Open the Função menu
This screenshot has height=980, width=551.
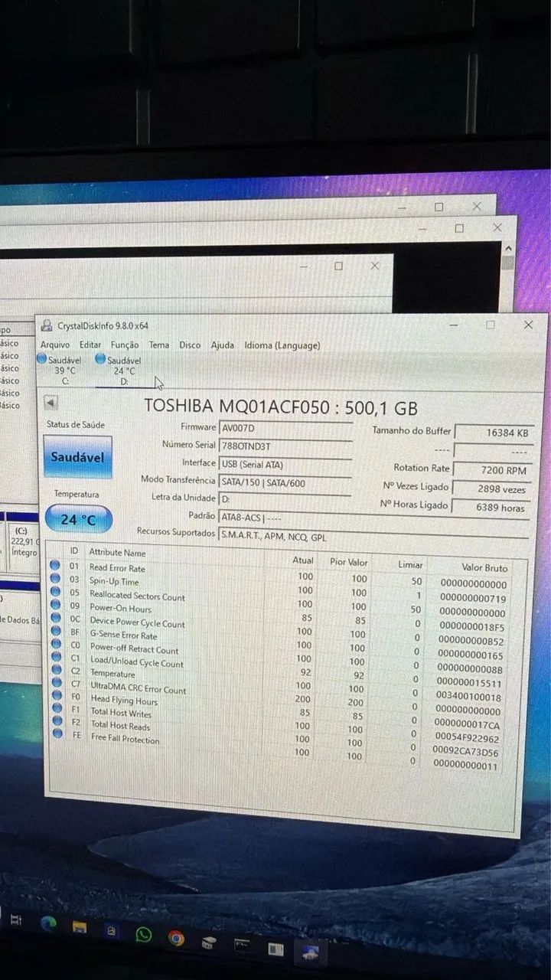(x=125, y=345)
